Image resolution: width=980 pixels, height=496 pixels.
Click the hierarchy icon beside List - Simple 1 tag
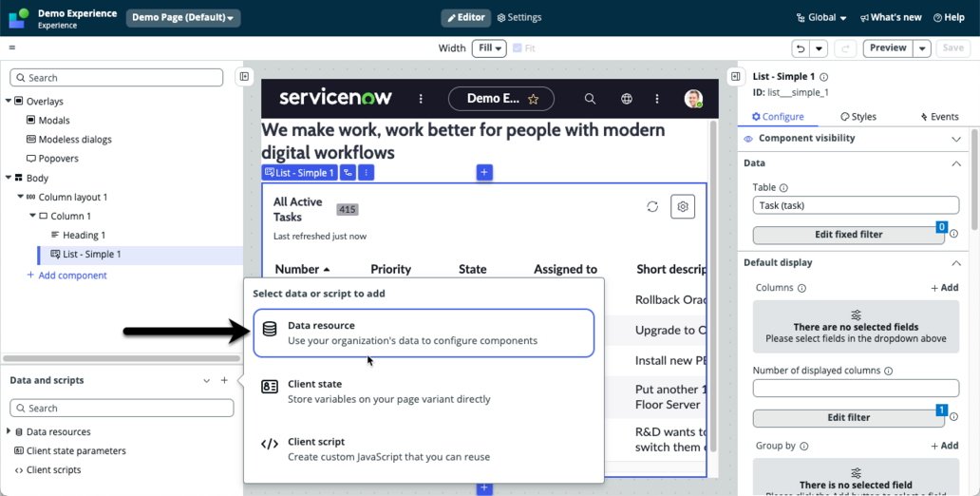(x=349, y=173)
